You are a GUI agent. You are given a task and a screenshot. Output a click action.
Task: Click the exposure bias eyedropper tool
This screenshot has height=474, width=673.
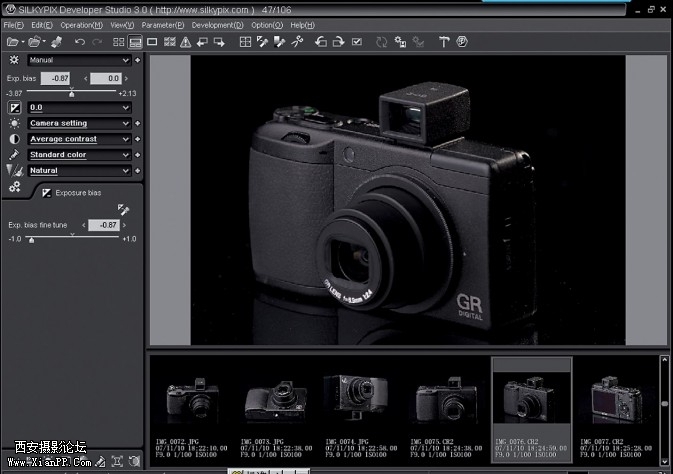pos(122,209)
